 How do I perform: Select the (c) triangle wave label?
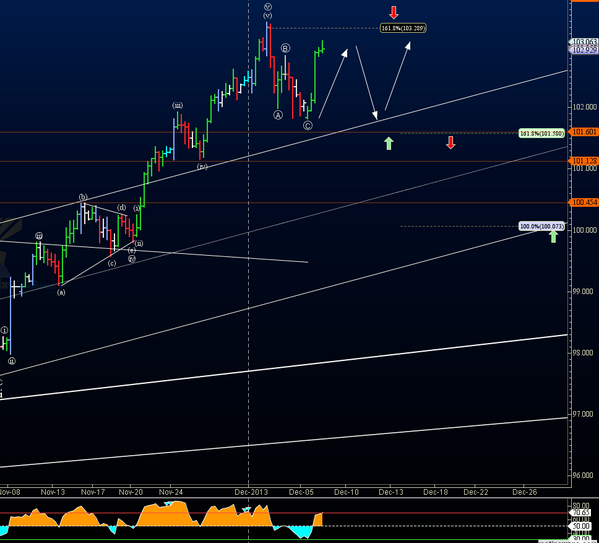112,263
